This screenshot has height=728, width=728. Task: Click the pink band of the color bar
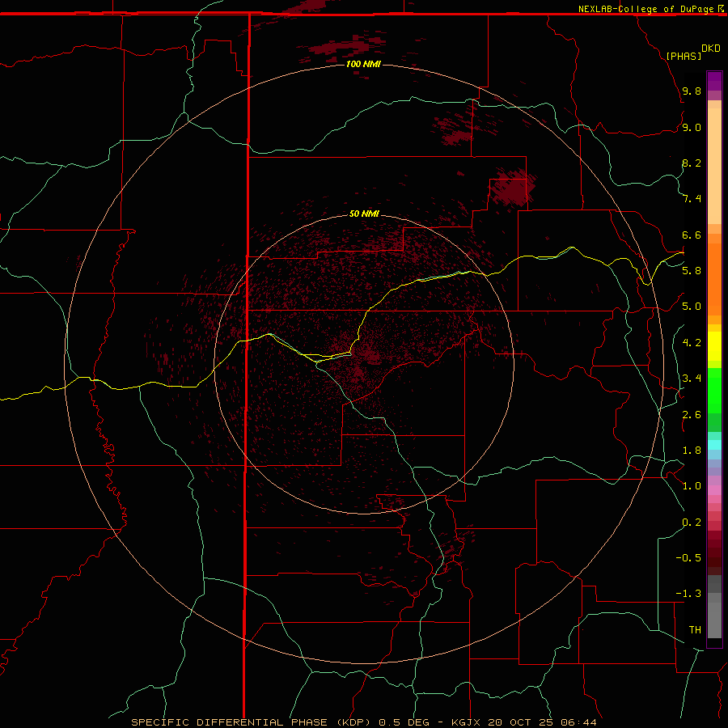pyautogui.click(x=714, y=490)
